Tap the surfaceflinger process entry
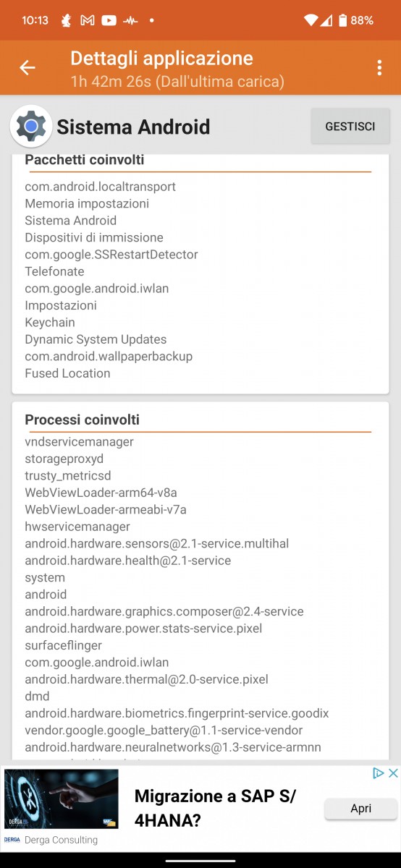 coord(64,645)
